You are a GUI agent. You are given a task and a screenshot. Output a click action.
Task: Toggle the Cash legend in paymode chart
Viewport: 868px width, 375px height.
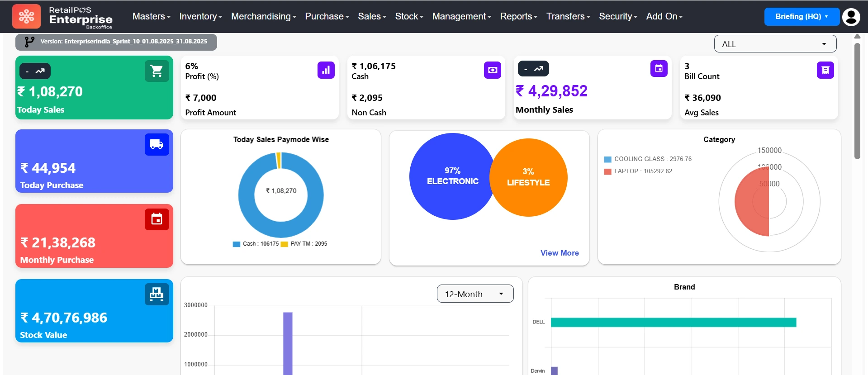pyautogui.click(x=256, y=244)
